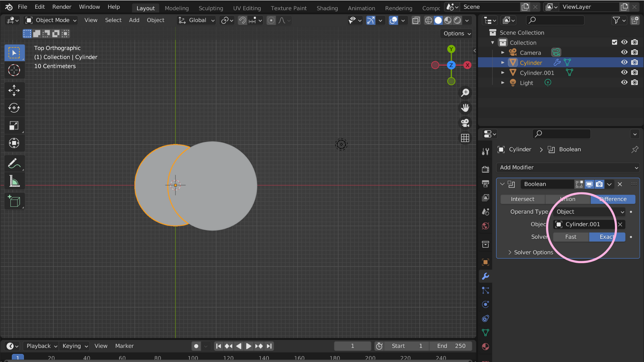
Task: Toggle realtime display of the Boolean modifier
Action: click(589, 184)
